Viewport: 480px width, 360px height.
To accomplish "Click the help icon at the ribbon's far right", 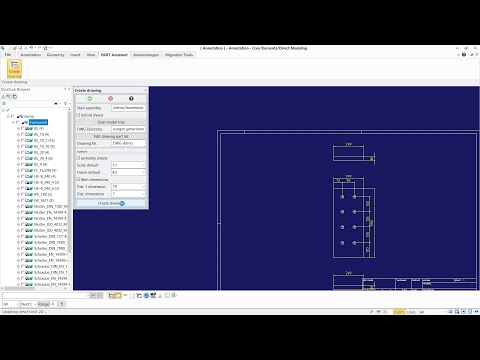I will click(464, 55).
